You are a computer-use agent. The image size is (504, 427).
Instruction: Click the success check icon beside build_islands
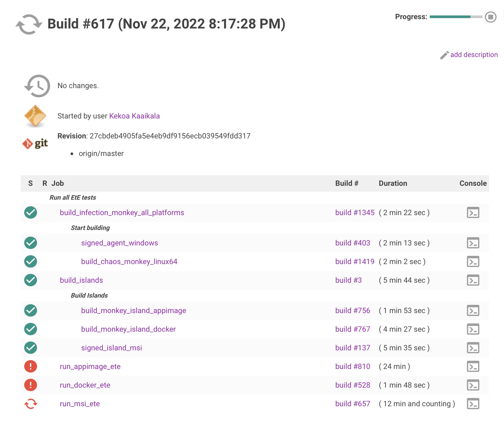tap(30, 280)
